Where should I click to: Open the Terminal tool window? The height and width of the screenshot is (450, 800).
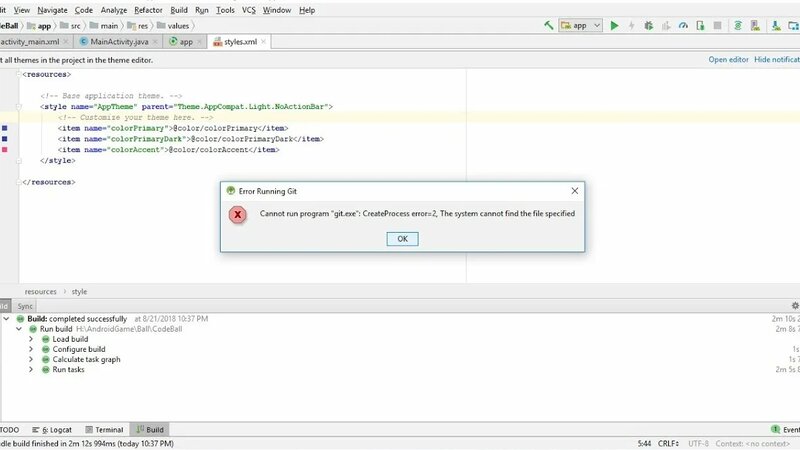104,430
